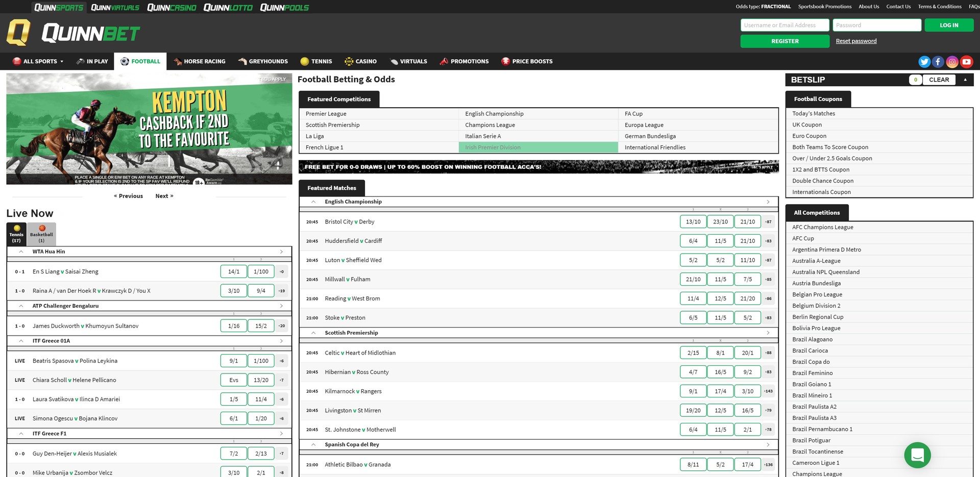
Task: Click the Football ball icon in navigation
Action: [125, 61]
